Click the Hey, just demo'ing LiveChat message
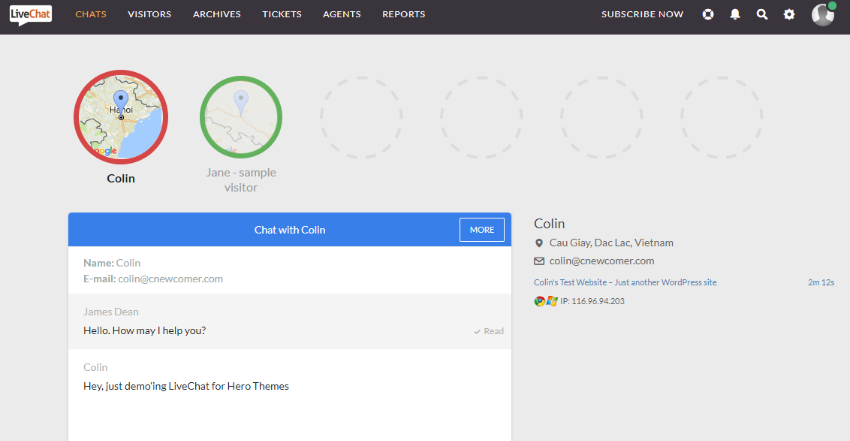850x441 pixels. pos(186,386)
